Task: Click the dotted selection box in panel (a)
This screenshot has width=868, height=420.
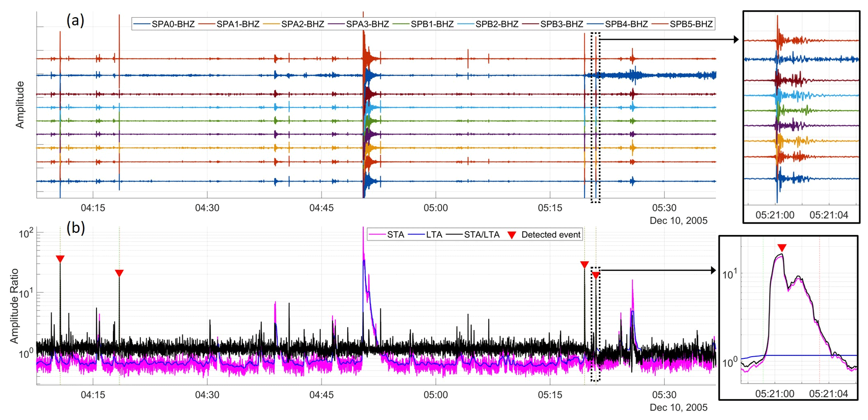Action: tap(595, 117)
